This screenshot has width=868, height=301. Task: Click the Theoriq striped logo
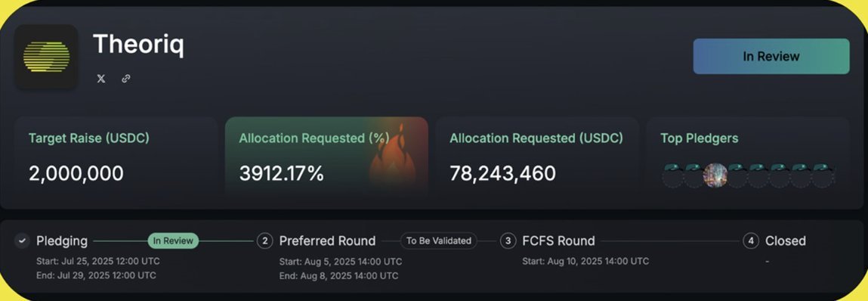click(47, 57)
